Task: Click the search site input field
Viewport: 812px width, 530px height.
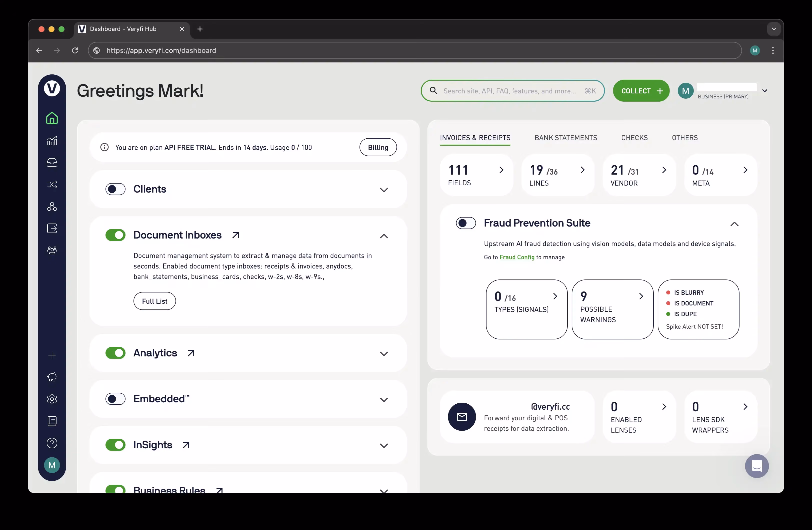Action: tap(512, 91)
